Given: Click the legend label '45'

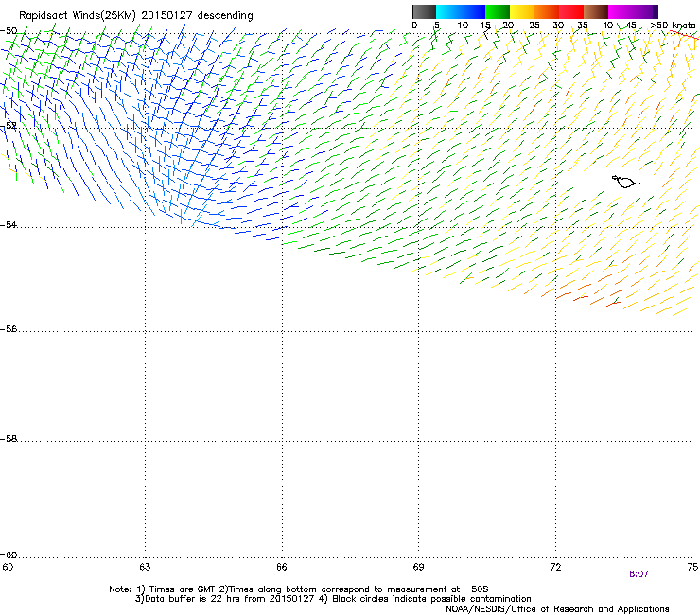Looking at the screenshot, I should (x=631, y=26).
